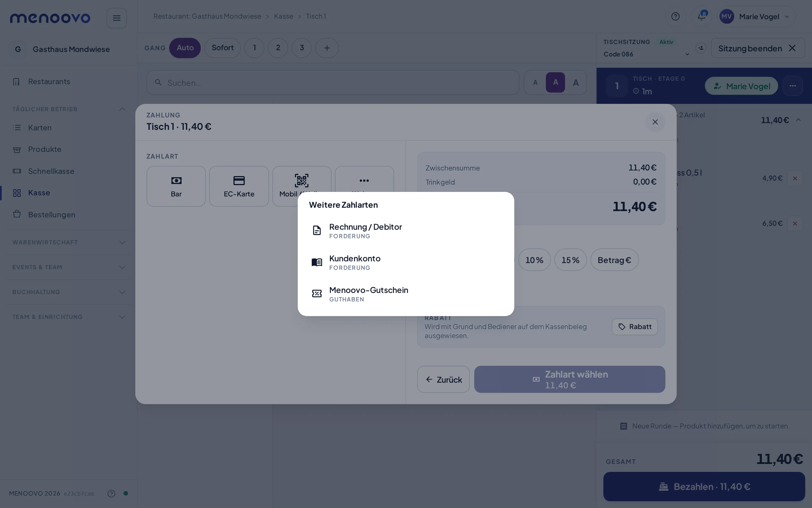The width and height of the screenshot is (812, 508).
Task: Toggle sidebar hamburger menu
Action: pos(116,18)
